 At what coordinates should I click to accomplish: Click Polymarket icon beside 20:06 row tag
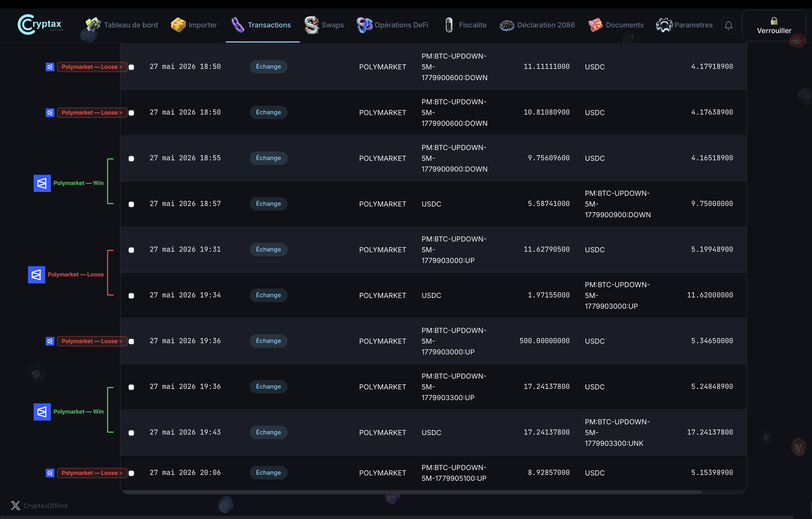pos(50,473)
